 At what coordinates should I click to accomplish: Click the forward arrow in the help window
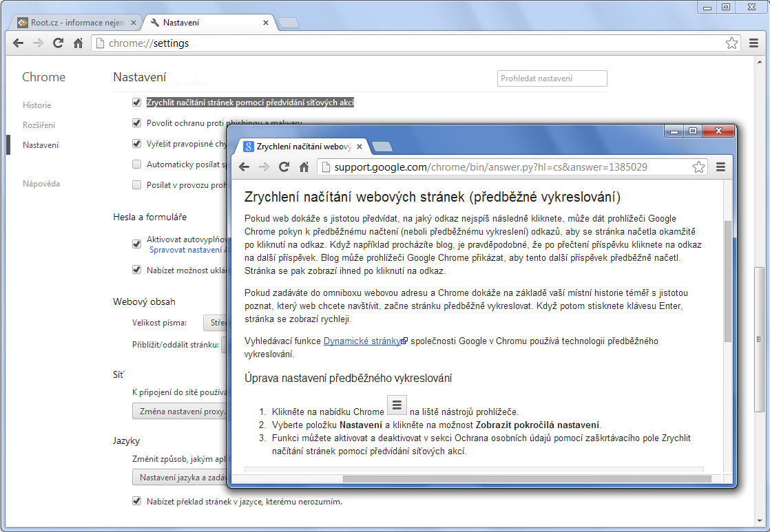[264, 167]
